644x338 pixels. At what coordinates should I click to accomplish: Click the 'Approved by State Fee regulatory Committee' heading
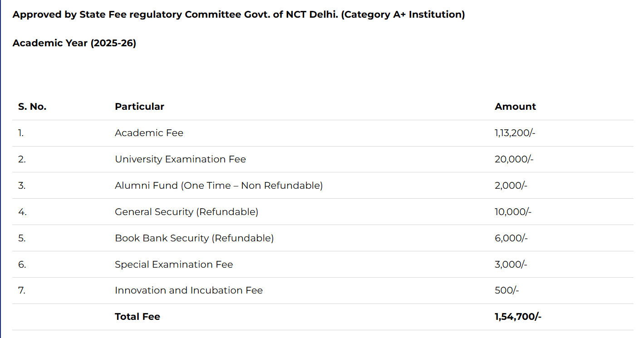point(238,15)
